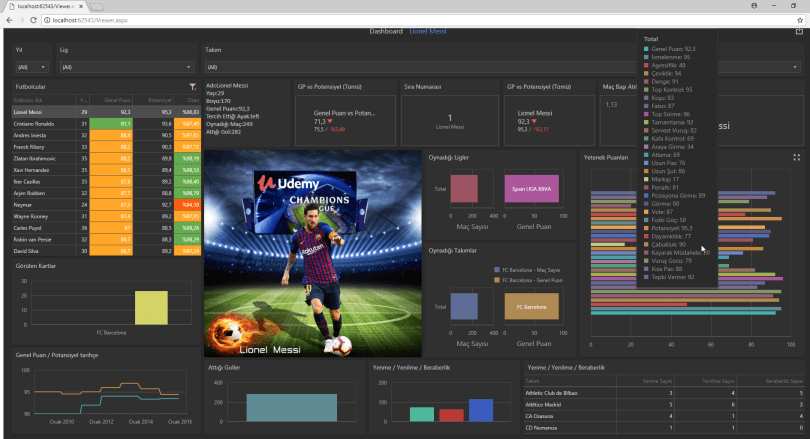Open a new browser tab
This screenshot has width=810, height=439.
pos(99,5)
